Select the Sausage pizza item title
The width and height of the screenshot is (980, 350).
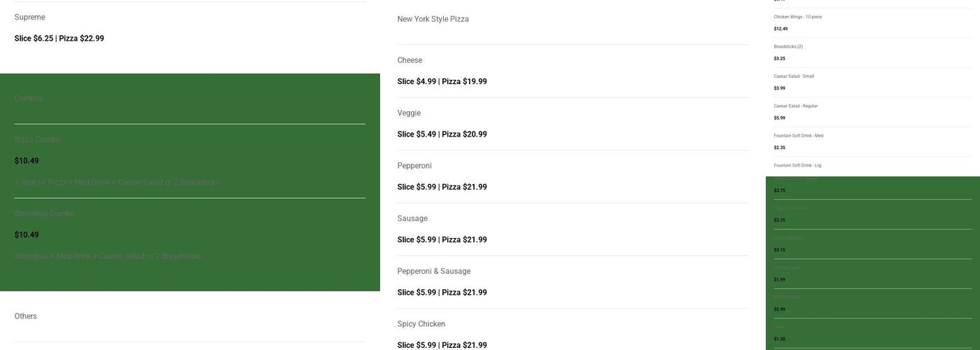412,219
